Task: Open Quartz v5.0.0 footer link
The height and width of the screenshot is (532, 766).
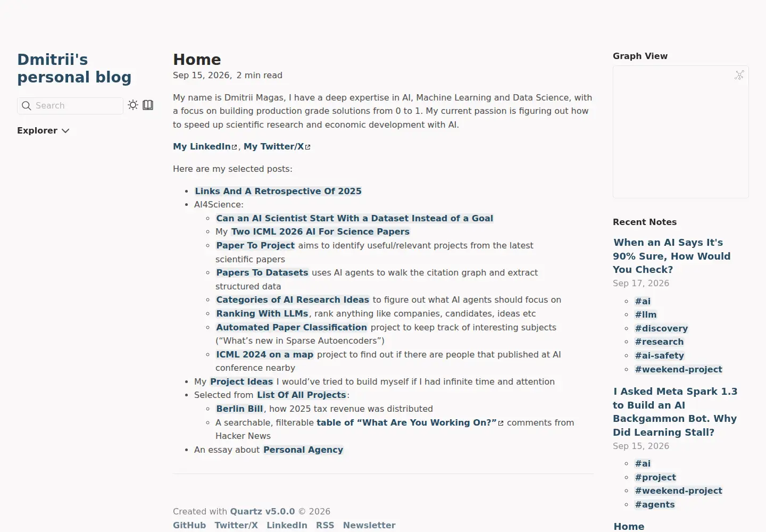Action: pyautogui.click(x=262, y=511)
